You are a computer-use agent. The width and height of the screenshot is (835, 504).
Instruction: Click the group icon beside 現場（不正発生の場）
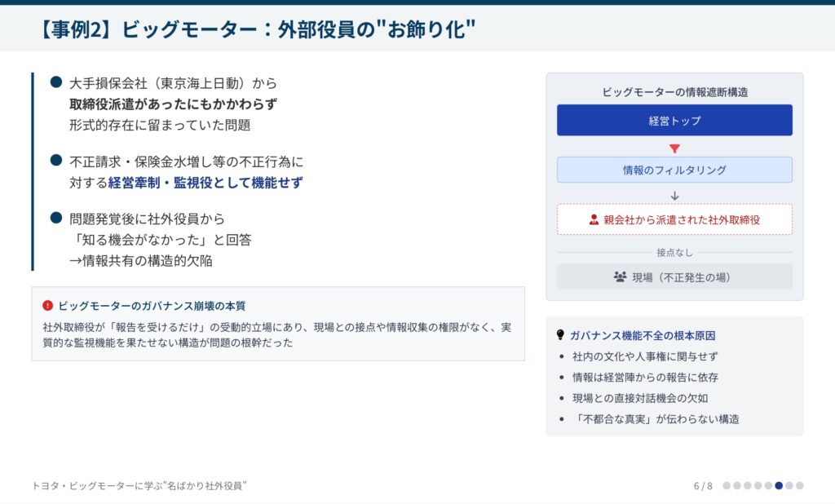point(620,277)
